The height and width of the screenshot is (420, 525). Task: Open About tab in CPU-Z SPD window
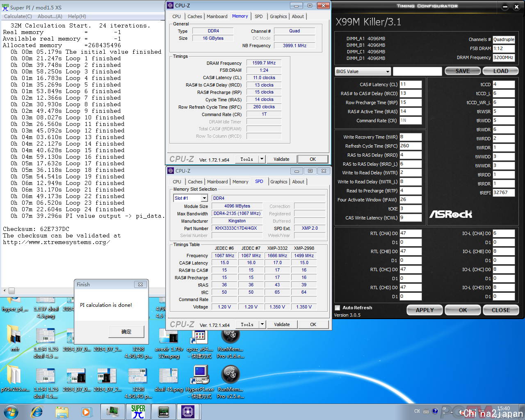[298, 182]
